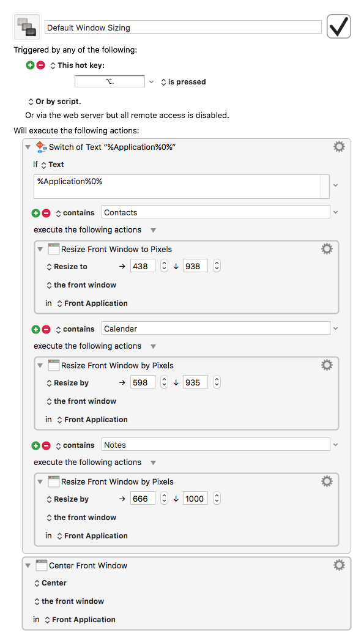Click the hot key field showing ⌥.
Image resolution: width=364 pixels, height=643 pixels.
tap(110, 81)
